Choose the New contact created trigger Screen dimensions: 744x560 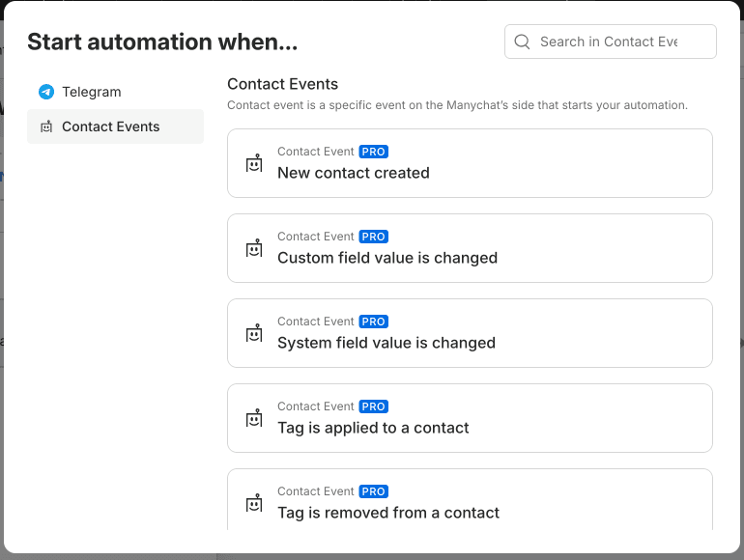pyautogui.click(x=470, y=163)
